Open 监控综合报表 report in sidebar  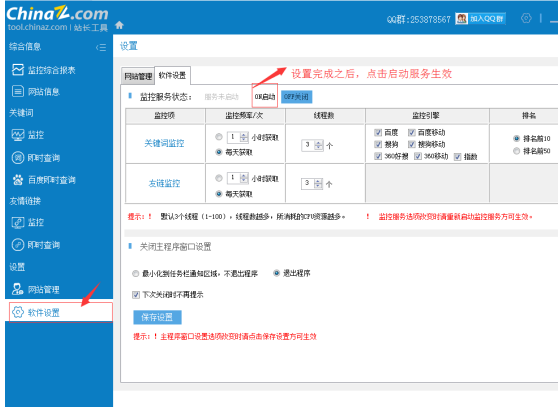[x=43, y=70]
